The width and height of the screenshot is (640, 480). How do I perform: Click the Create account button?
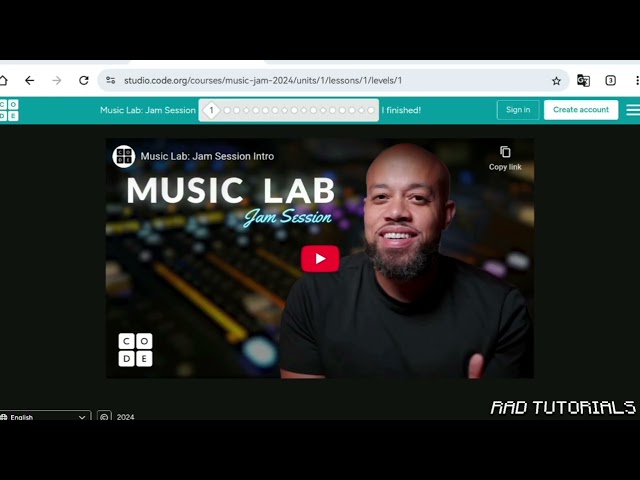(x=581, y=110)
